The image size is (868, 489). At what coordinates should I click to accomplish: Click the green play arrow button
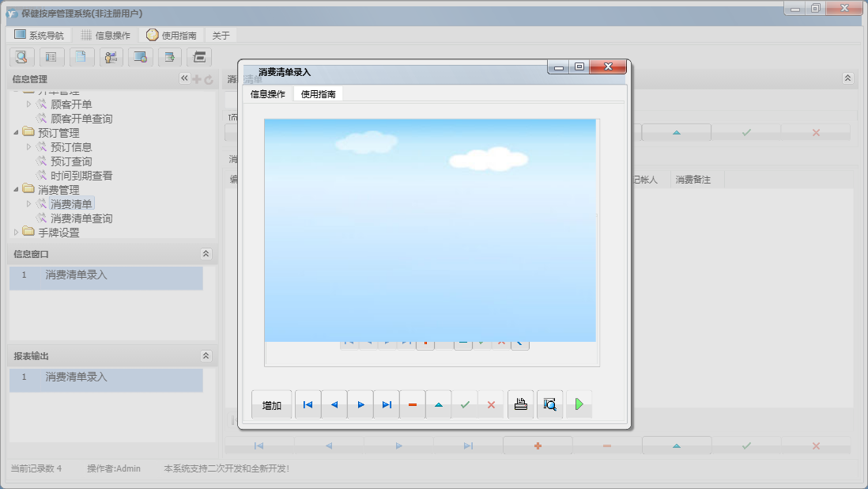(579, 404)
